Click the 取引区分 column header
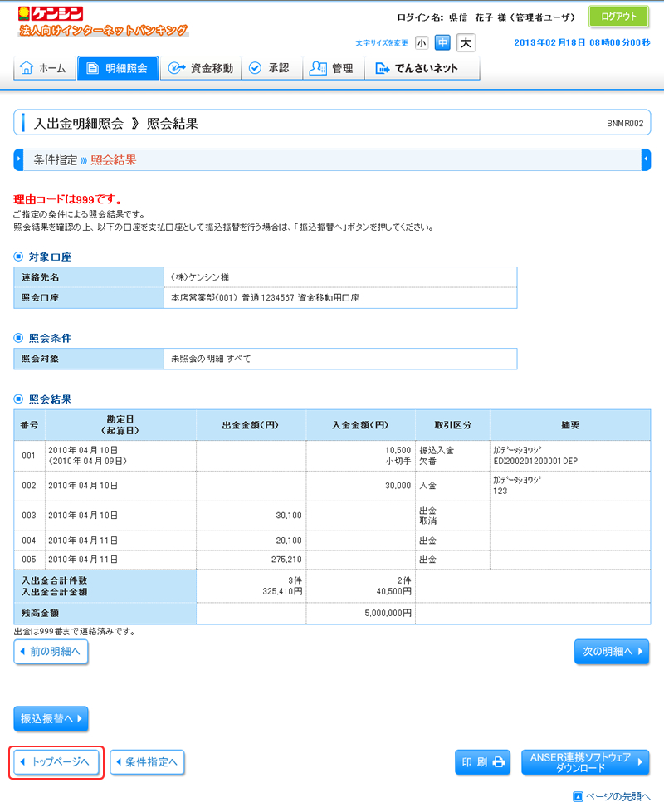The height and width of the screenshot is (812, 664). point(453,425)
